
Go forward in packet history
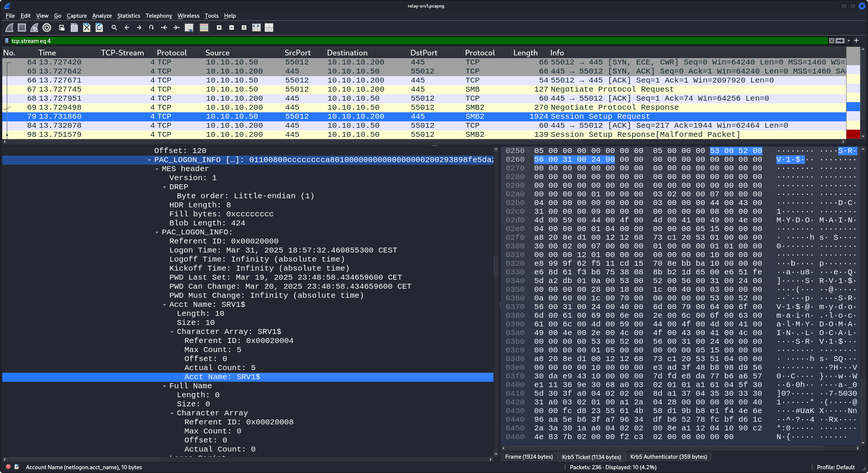point(139,28)
